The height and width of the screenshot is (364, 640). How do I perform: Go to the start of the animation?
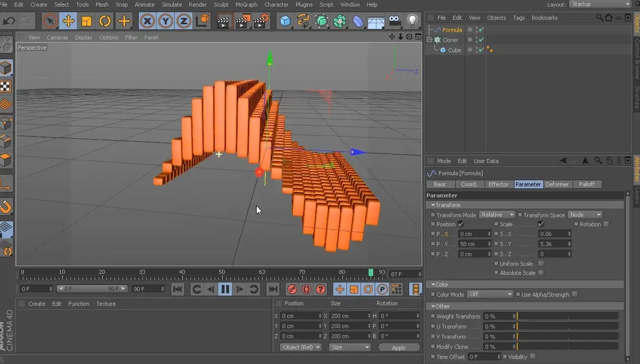click(177, 289)
